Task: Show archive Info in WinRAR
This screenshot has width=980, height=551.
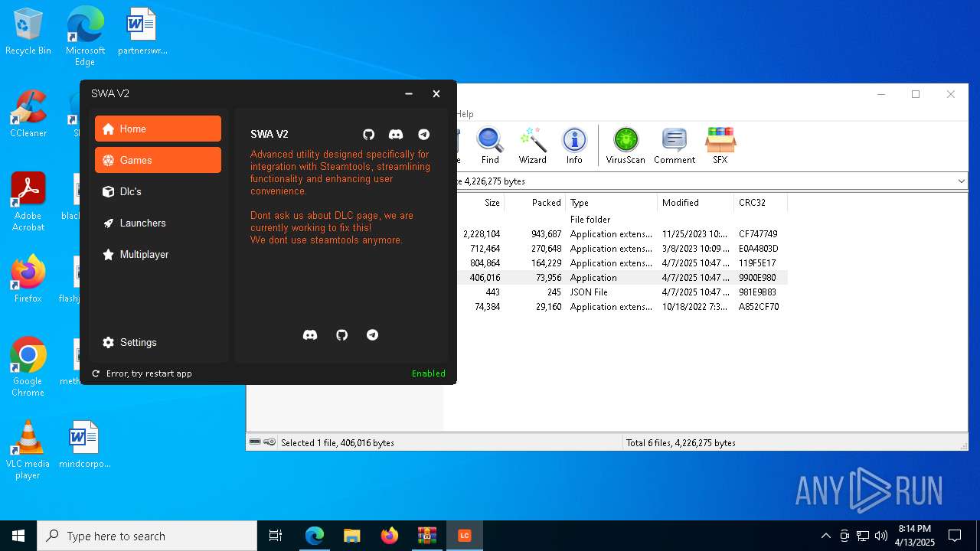Action: click(574, 145)
